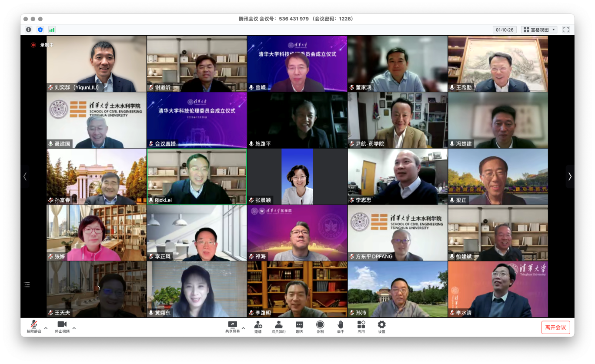Click the apps (应用) icon
The image size is (595, 364).
tap(361, 325)
